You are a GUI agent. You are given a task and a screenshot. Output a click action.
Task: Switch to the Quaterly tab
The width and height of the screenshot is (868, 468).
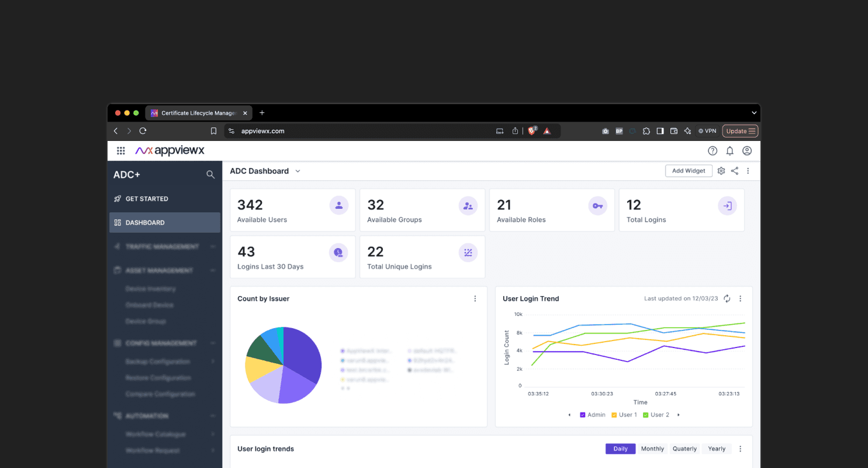tap(684, 449)
